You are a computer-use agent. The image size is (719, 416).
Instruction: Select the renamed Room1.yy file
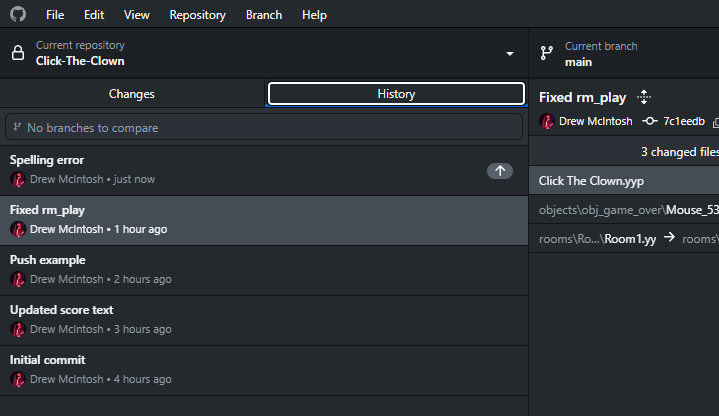point(624,239)
